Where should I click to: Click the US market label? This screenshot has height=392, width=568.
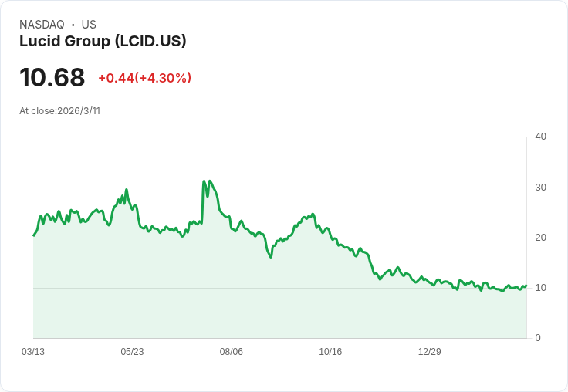tap(89, 25)
